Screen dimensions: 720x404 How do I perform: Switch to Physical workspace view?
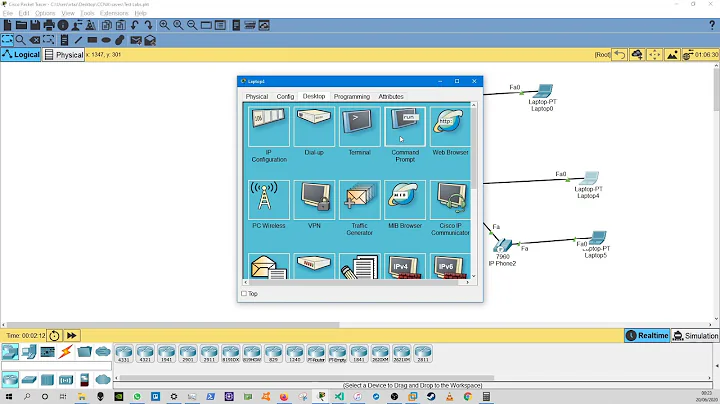(x=64, y=55)
